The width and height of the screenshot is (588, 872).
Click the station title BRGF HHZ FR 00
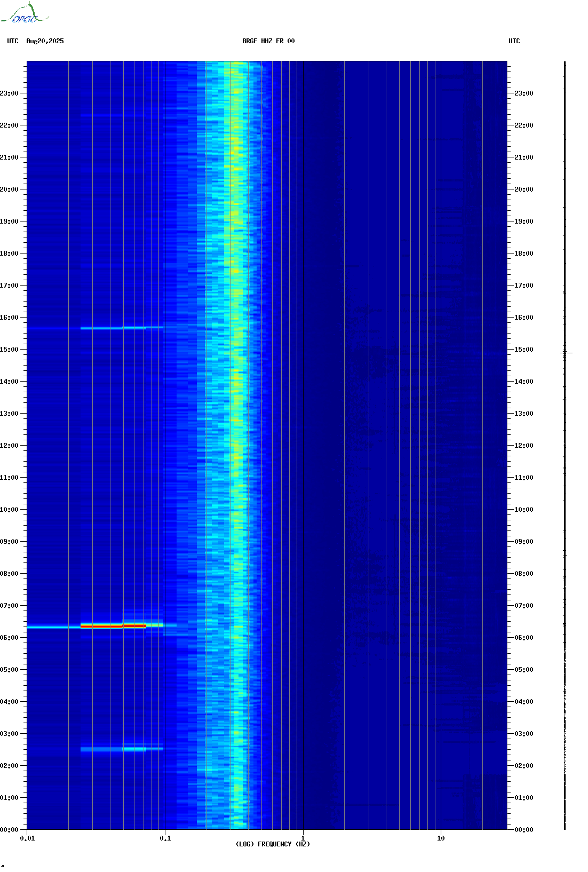click(x=268, y=41)
